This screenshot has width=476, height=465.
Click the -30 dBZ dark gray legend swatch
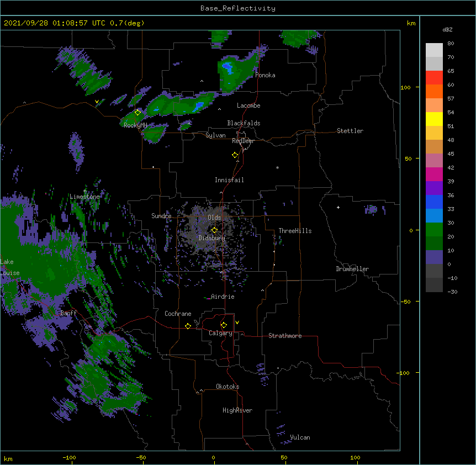tap(434, 285)
